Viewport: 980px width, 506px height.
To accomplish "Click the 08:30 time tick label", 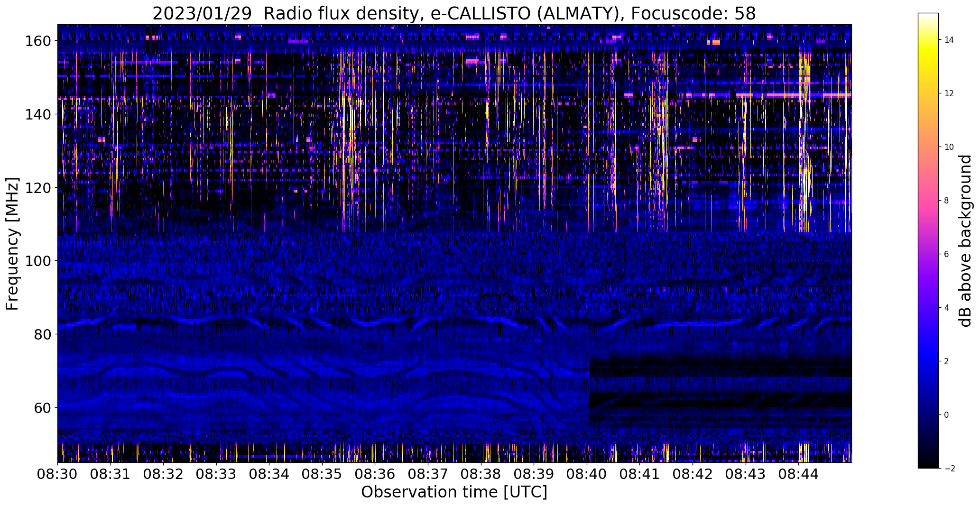I will 57,474.
